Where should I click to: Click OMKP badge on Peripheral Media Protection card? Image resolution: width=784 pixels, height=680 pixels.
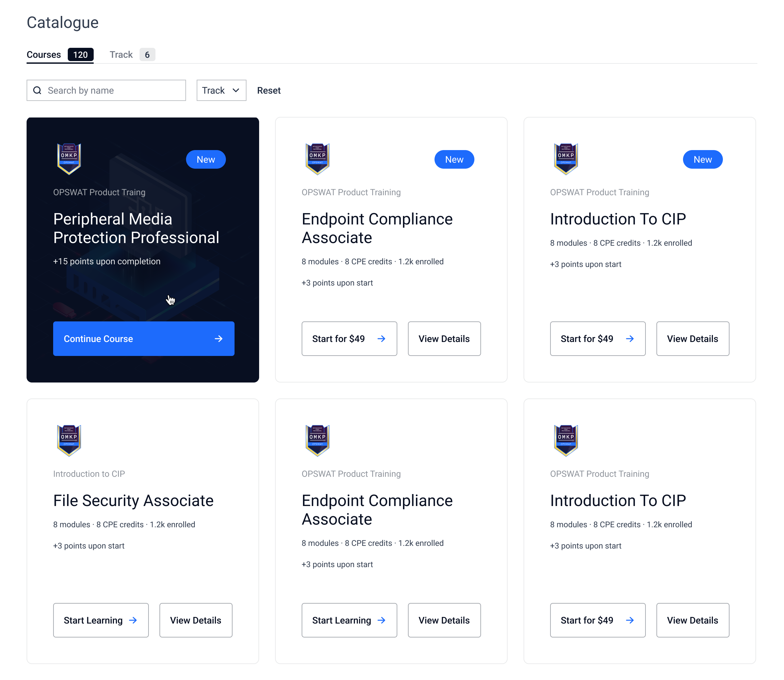69,159
